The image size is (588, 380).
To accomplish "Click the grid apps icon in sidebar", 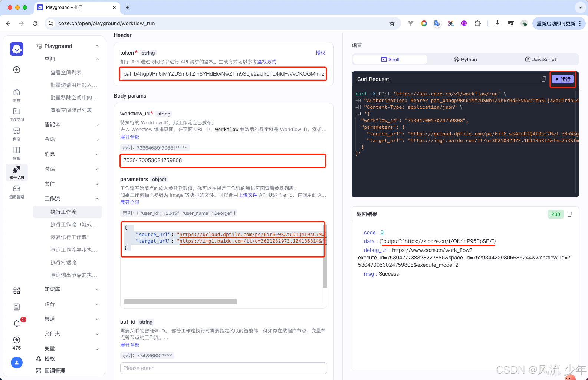I will click(x=17, y=291).
